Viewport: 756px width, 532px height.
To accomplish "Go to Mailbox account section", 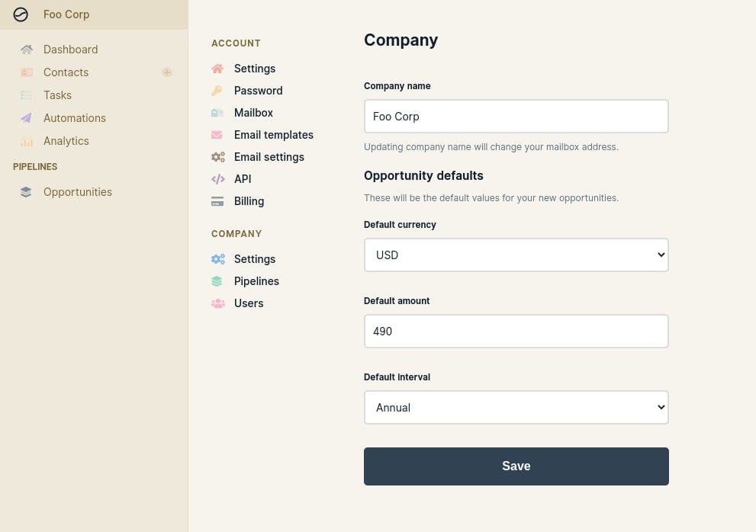I will [253, 113].
